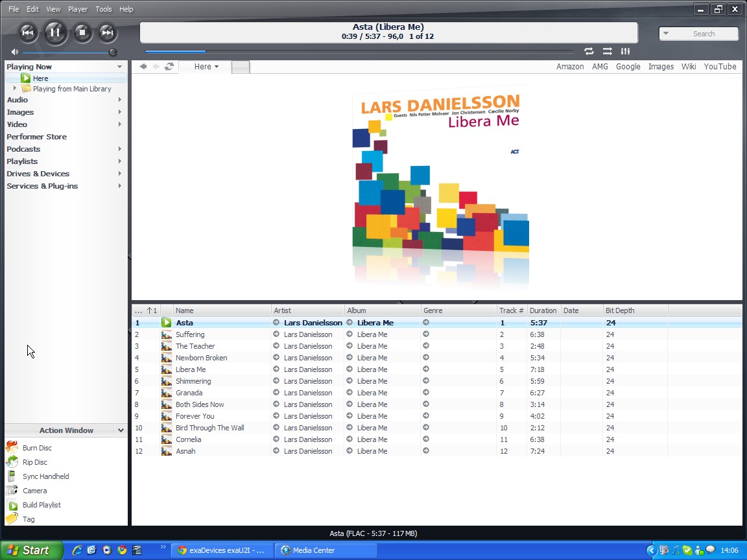The width and height of the screenshot is (747, 560).
Task: Click the Camera icon in Action Window
Action: point(12,491)
